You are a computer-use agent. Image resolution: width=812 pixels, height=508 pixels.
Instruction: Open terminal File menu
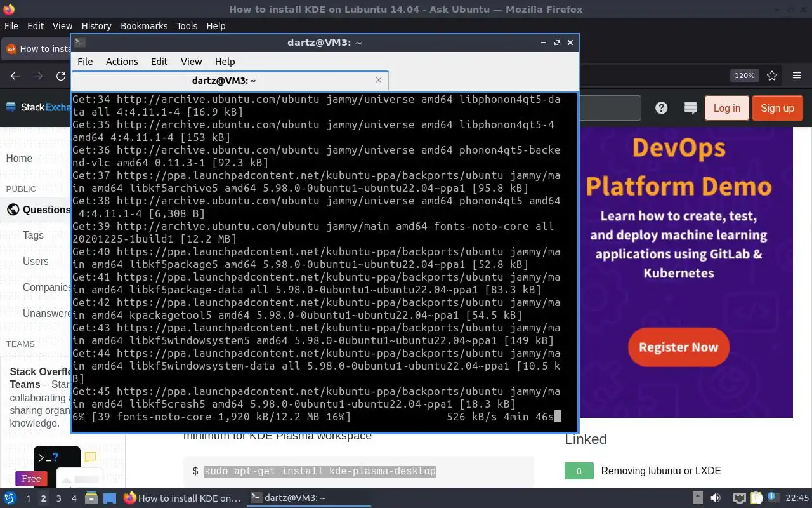[x=85, y=62]
